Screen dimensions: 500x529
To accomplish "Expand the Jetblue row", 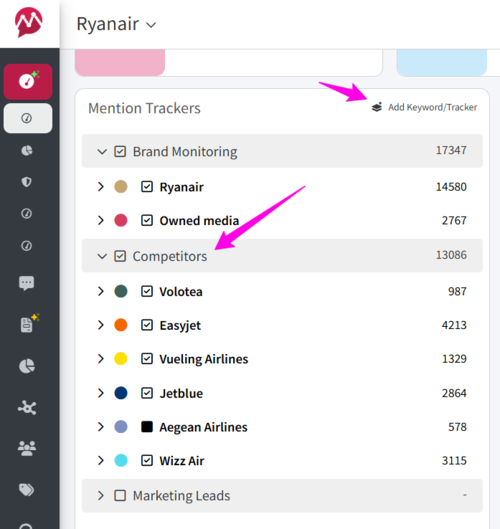I will (101, 393).
